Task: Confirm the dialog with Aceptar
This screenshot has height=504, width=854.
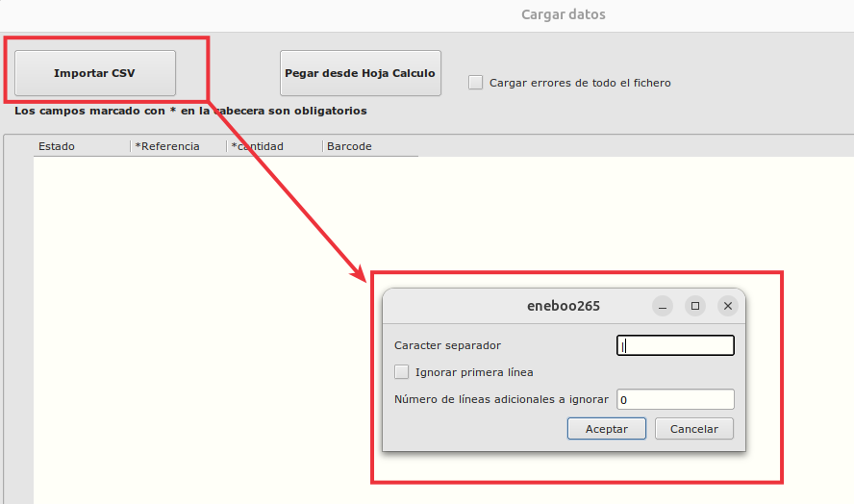Action: click(606, 429)
